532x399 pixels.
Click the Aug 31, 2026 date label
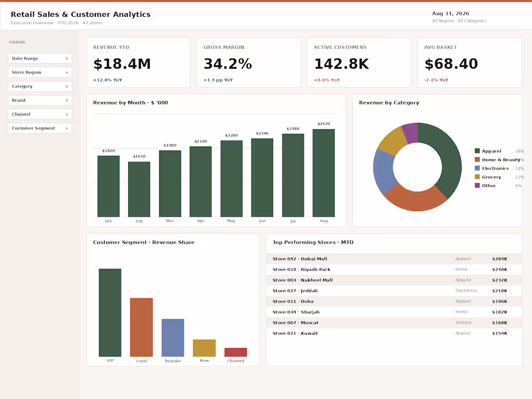451,14
